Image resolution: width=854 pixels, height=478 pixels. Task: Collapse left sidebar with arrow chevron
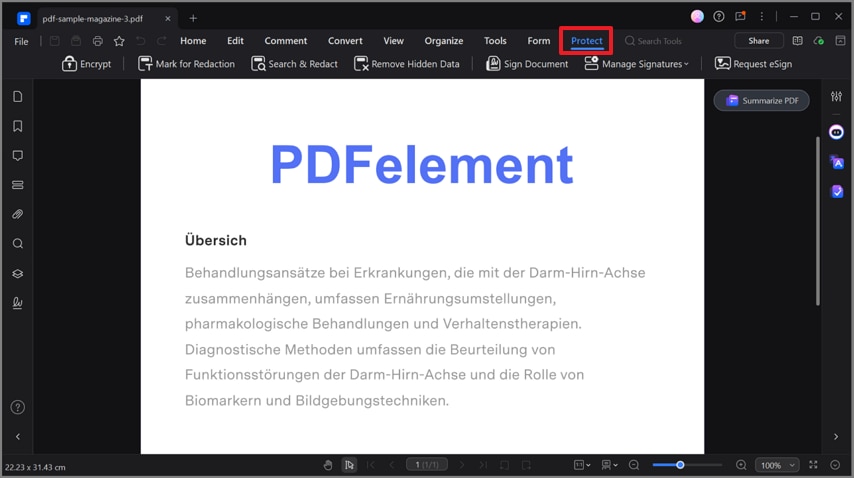[17, 437]
